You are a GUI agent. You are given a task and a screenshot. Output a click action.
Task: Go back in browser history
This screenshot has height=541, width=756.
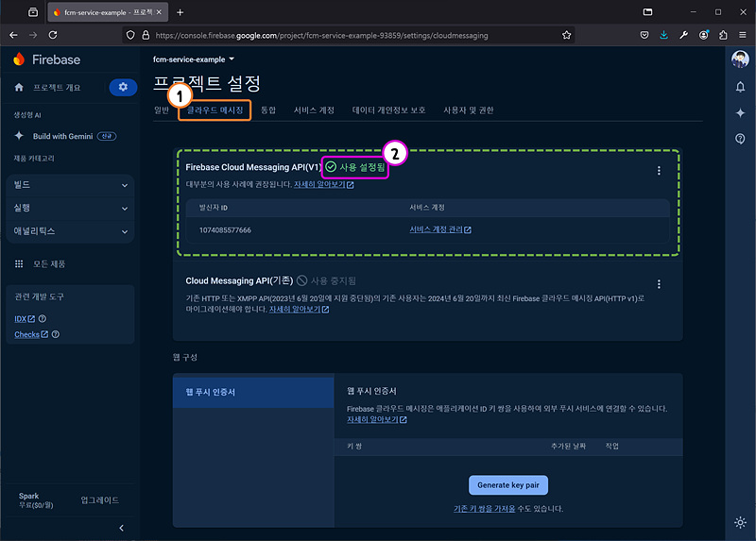[x=13, y=35]
